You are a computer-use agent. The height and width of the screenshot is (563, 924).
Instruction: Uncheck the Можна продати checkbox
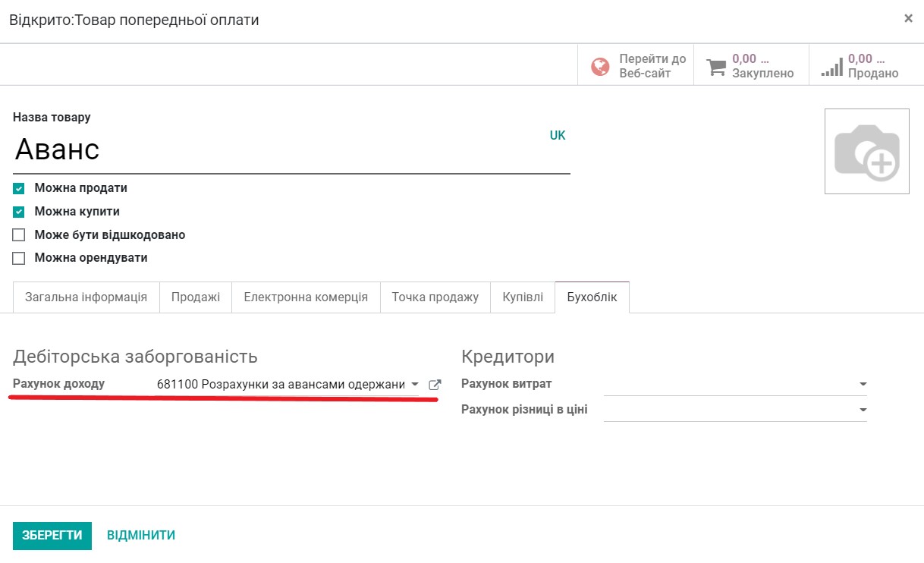point(19,187)
